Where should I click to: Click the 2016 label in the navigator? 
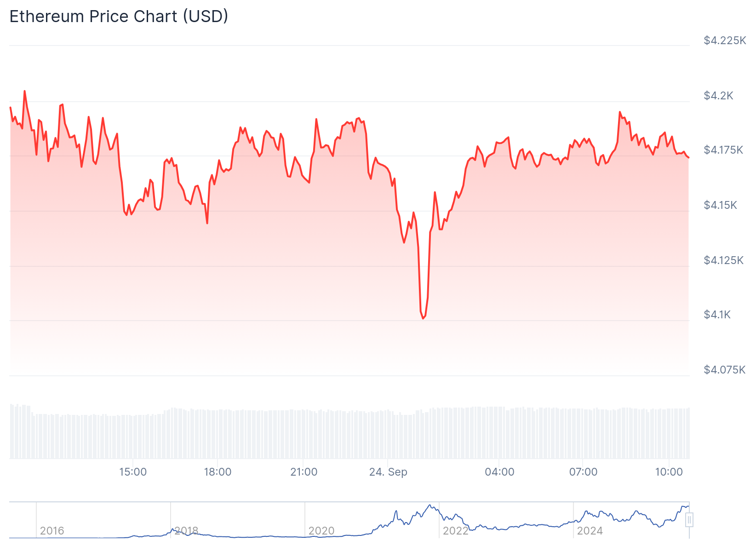[x=52, y=531]
